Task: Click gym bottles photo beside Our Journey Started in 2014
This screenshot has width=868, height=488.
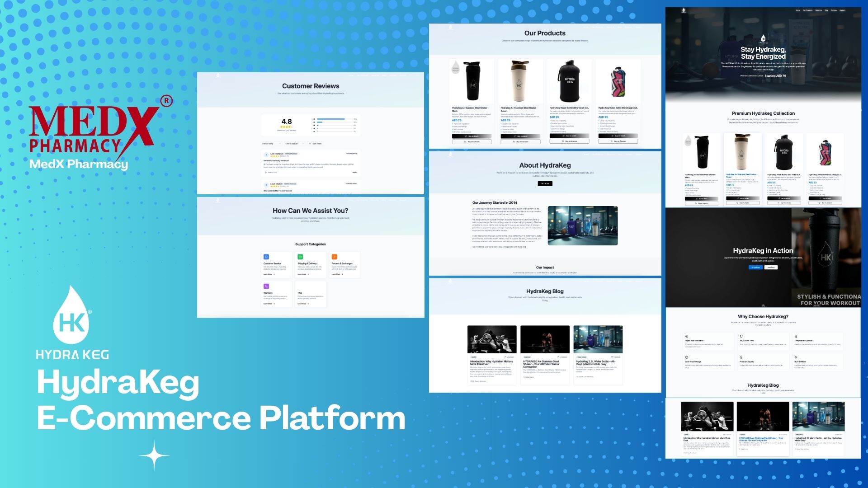Action: pos(582,225)
